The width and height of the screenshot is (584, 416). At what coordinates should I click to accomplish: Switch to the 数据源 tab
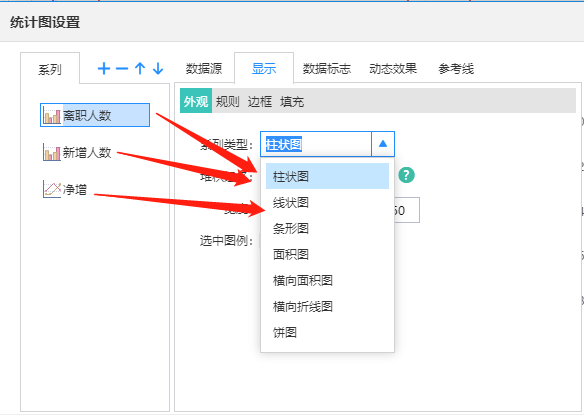pyautogui.click(x=204, y=69)
